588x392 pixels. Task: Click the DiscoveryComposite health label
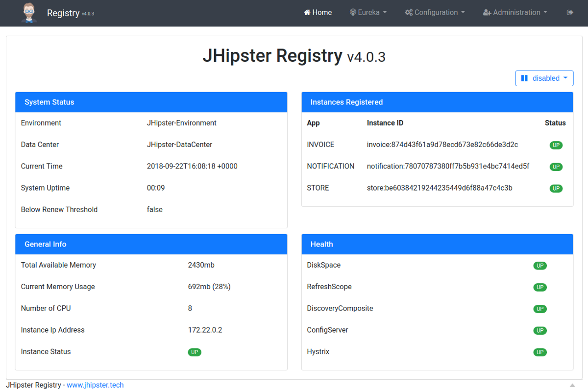click(x=340, y=308)
